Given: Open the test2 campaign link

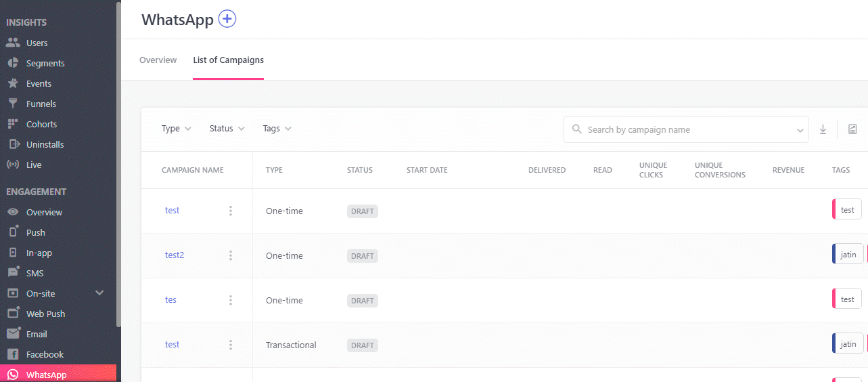Looking at the screenshot, I should pyautogui.click(x=175, y=255).
